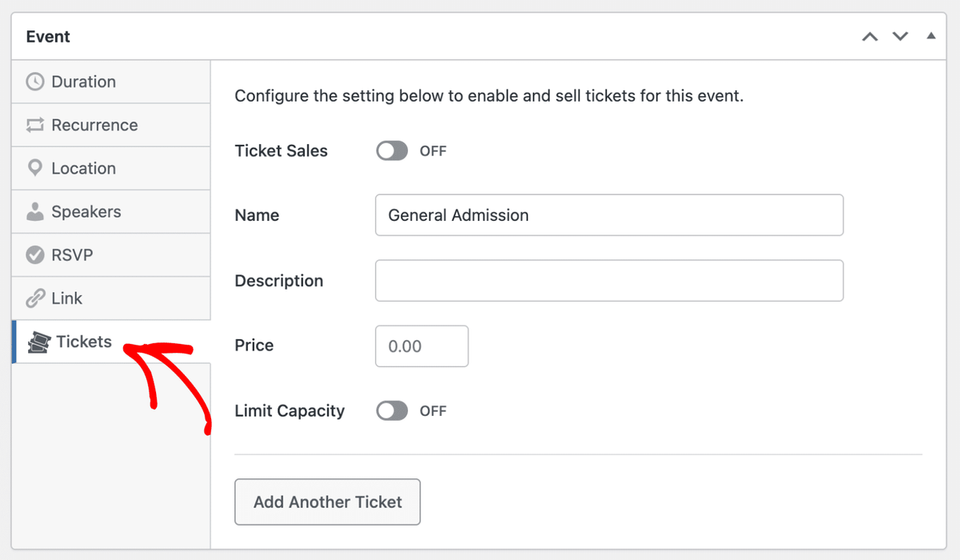Select the Location tab label

(84, 168)
